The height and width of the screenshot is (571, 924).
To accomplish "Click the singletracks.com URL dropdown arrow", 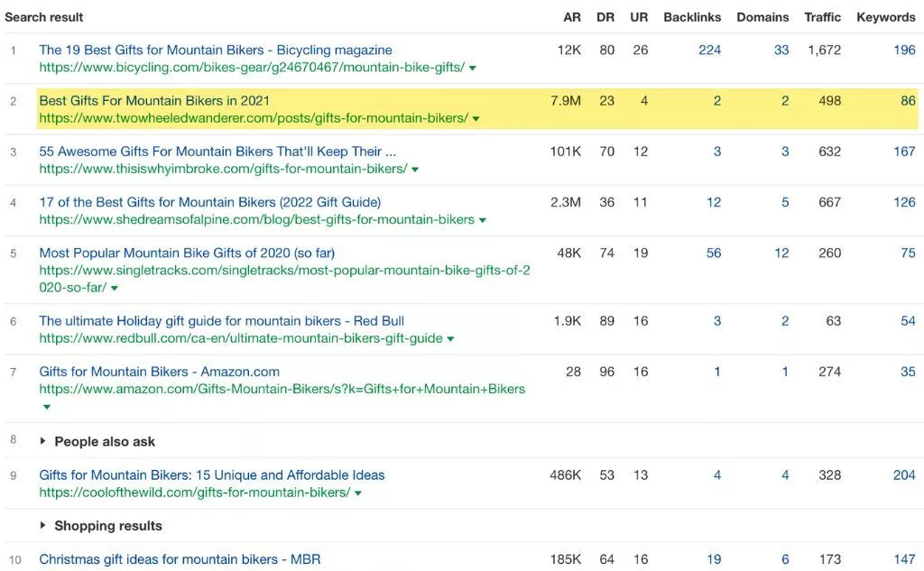I will point(114,289).
